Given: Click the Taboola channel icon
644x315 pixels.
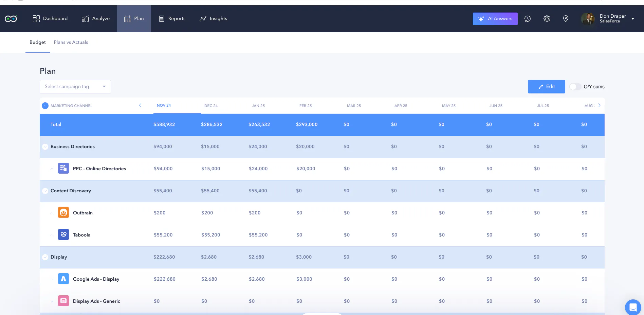Looking at the screenshot, I should point(63,234).
